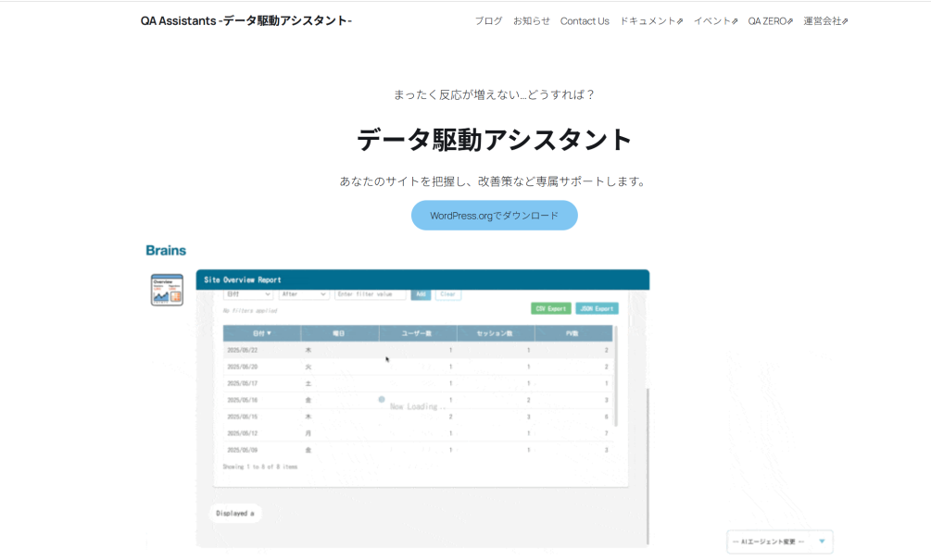
Task: Select the 2025/05/22 table row
Action: tap(417, 351)
